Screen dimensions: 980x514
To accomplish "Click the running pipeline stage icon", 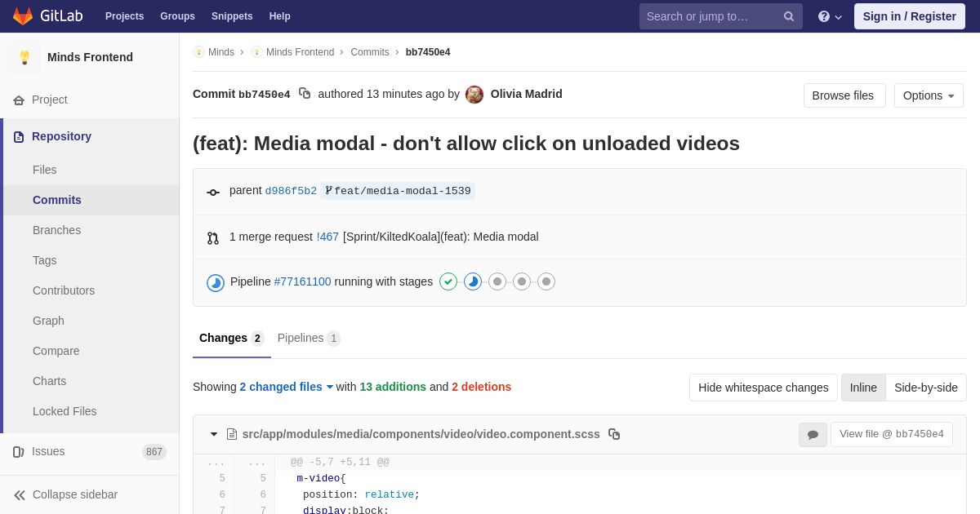I will 473,281.
